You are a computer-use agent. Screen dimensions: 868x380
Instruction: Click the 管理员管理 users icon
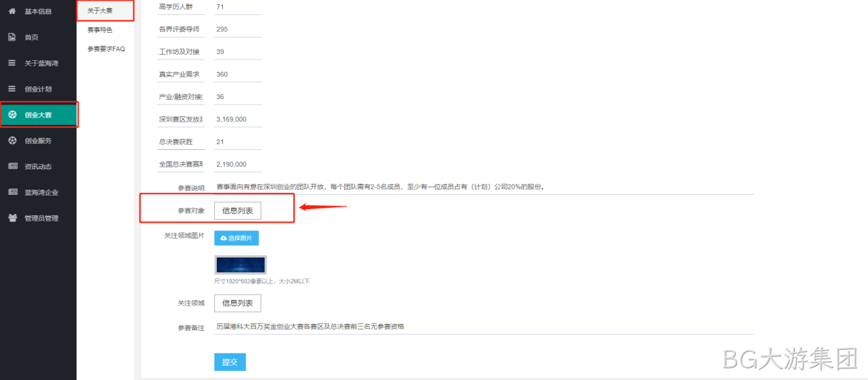12,218
